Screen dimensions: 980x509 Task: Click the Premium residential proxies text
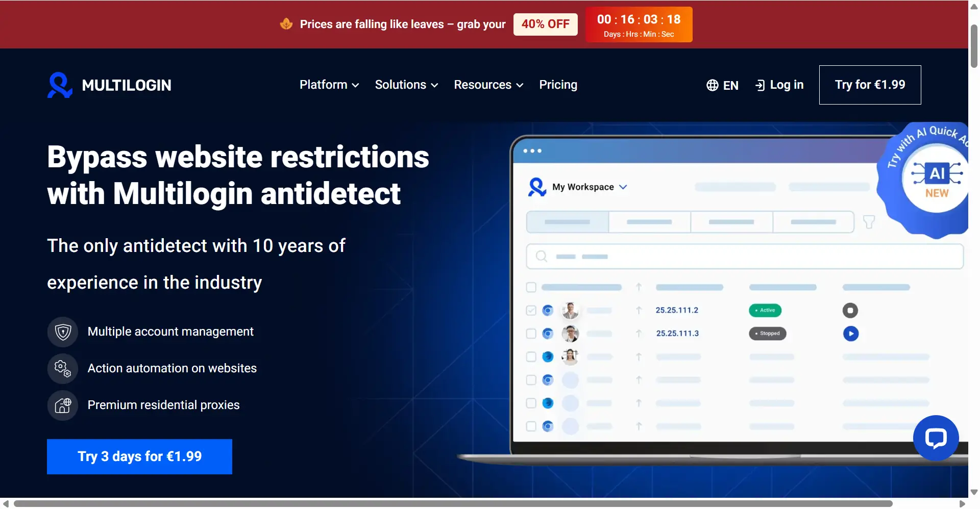(x=163, y=405)
